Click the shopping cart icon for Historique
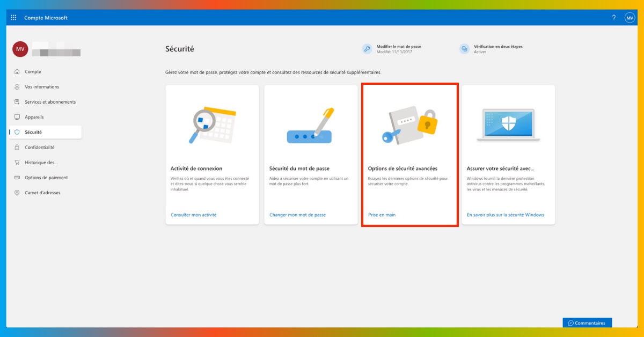This screenshot has width=644, height=337. click(x=17, y=163)
